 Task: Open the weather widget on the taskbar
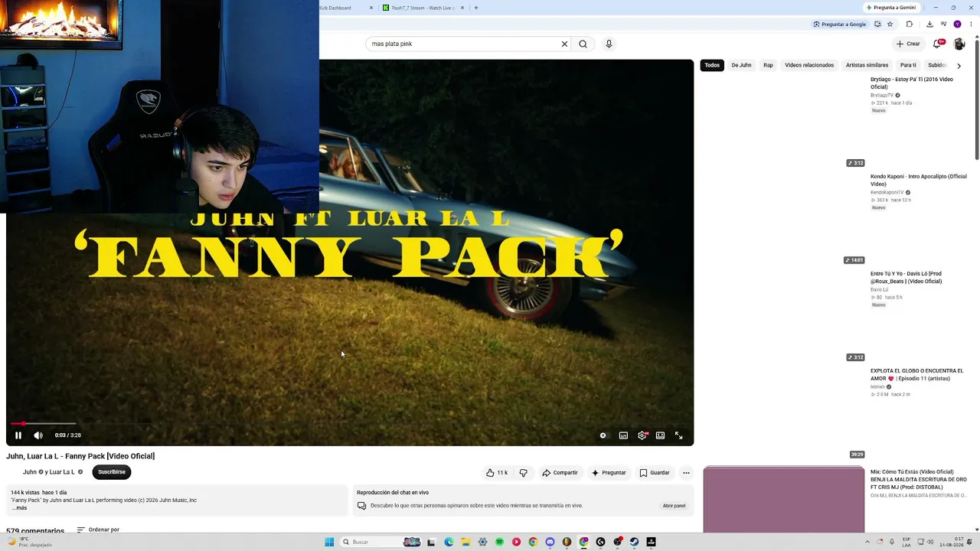tap(29, 542)
